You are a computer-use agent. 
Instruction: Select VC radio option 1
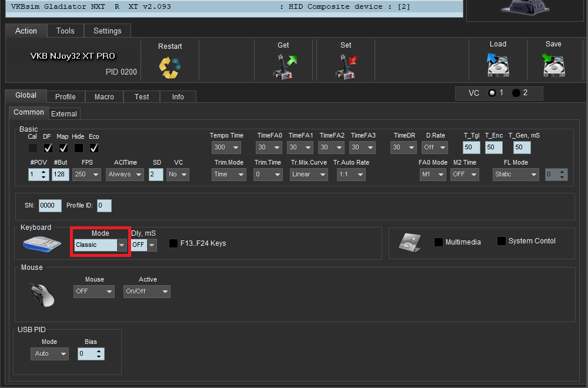492,93
